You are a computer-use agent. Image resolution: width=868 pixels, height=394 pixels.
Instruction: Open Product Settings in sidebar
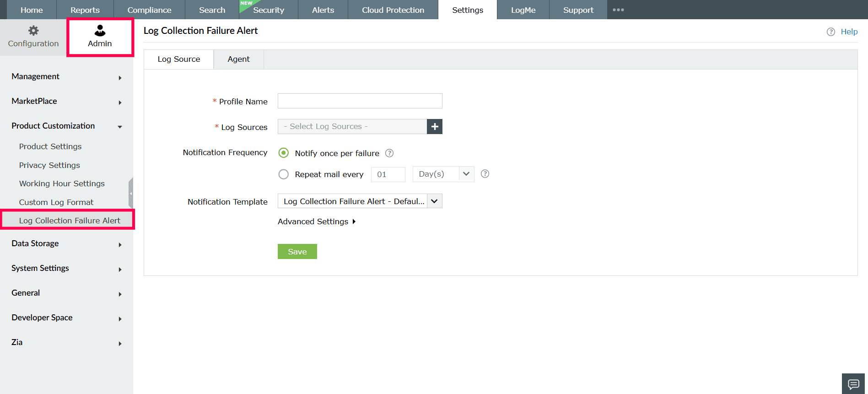pyautogui.click(x=50, y=146)
